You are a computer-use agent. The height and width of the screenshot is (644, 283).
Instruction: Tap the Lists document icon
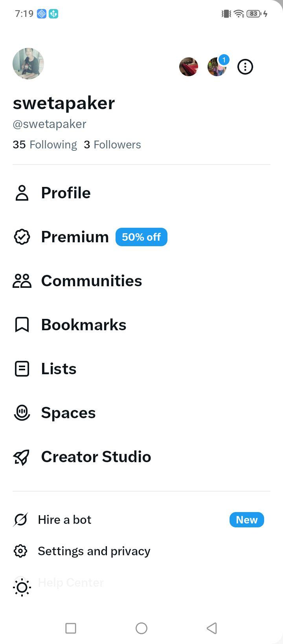click(x=22, y=369)
